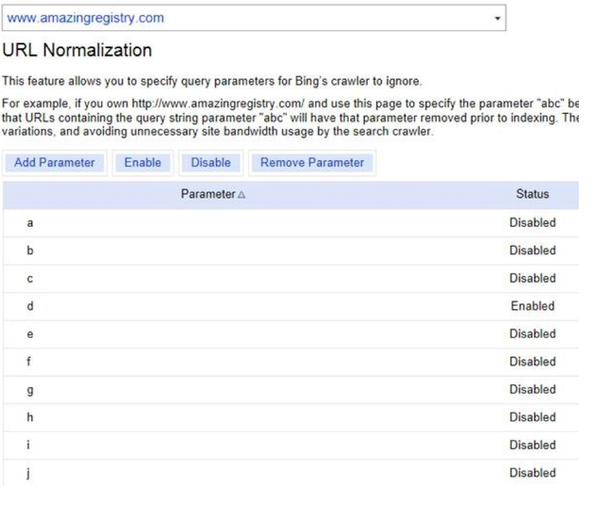Click the Disabled status of parameter i
Screen dimensions: 600x505
(533, 445)
